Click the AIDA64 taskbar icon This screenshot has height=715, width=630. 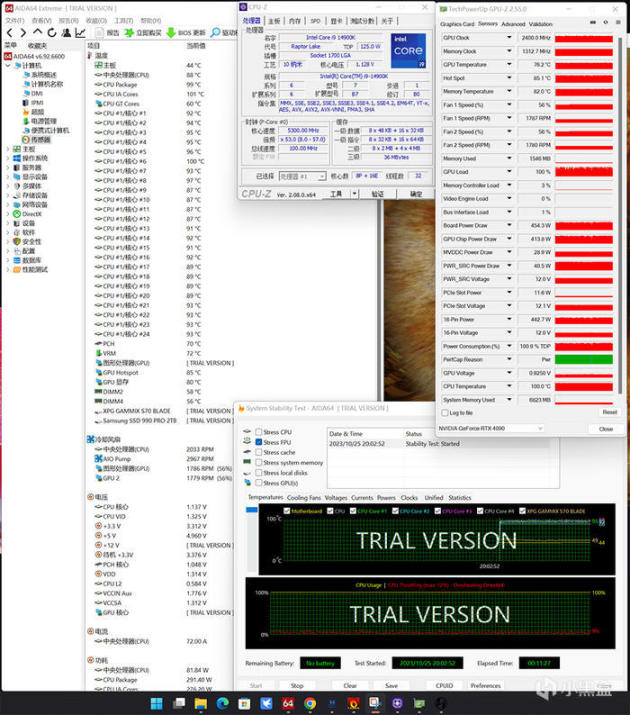(288, 703)
